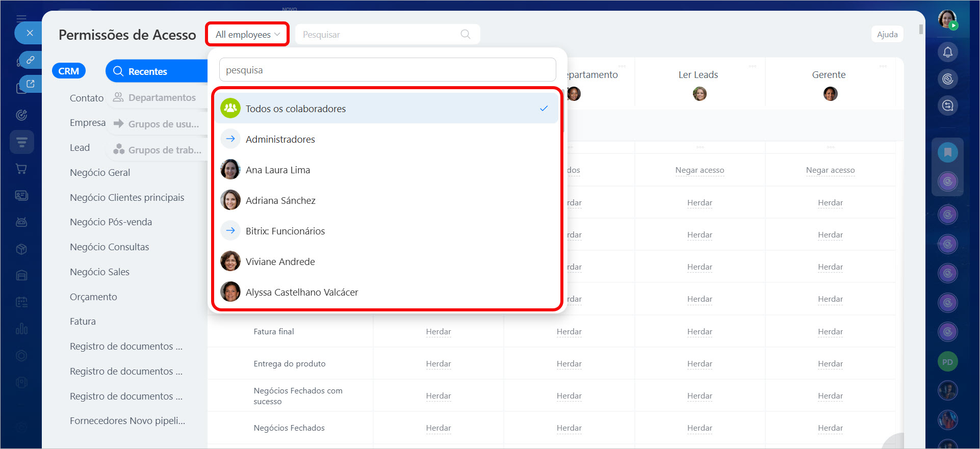
Task: Open the All employees dropdown
Action: [x=248, y=34]
